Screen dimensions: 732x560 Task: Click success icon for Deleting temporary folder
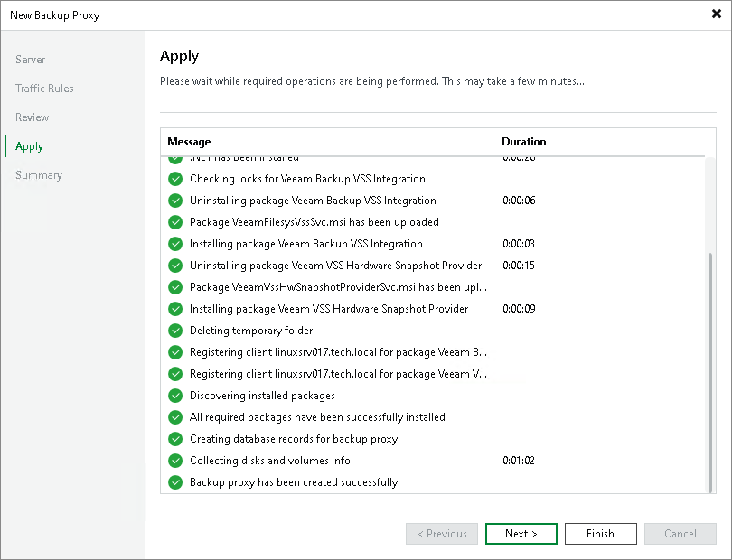(175, 331)
